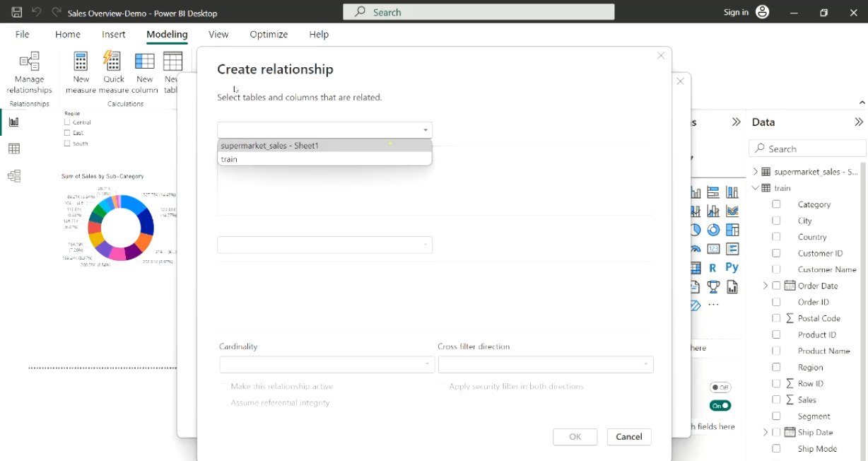
Task: Select the R script visual icon
Action: (712, 268)
